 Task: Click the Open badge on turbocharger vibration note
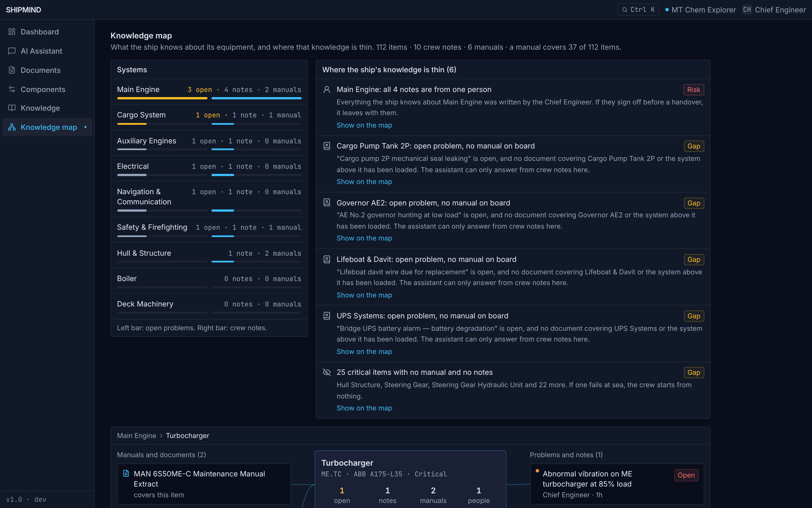(686, 475)
